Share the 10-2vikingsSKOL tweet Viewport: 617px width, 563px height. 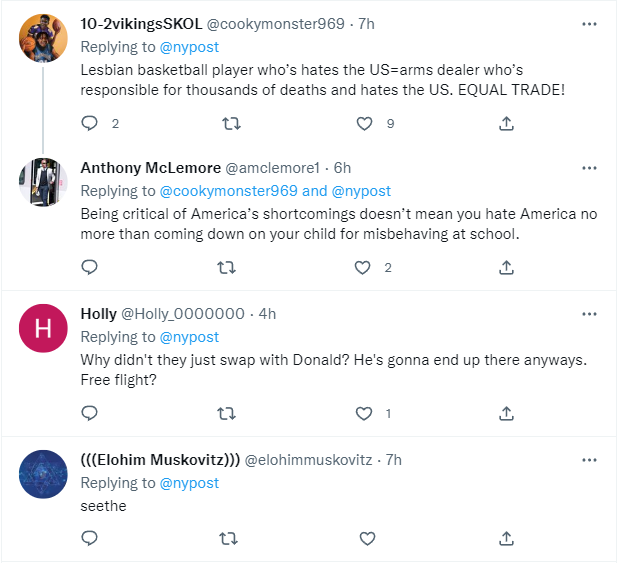point(506,123)
